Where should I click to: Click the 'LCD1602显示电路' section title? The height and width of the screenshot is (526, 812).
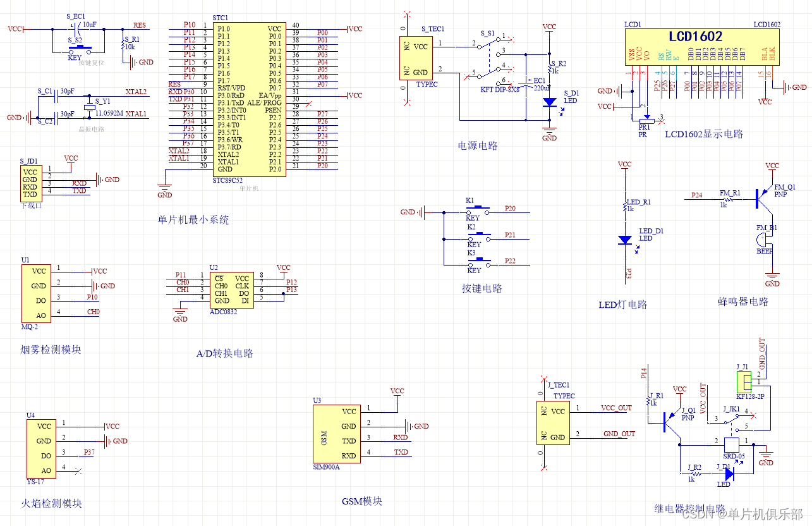coord(704,134)
